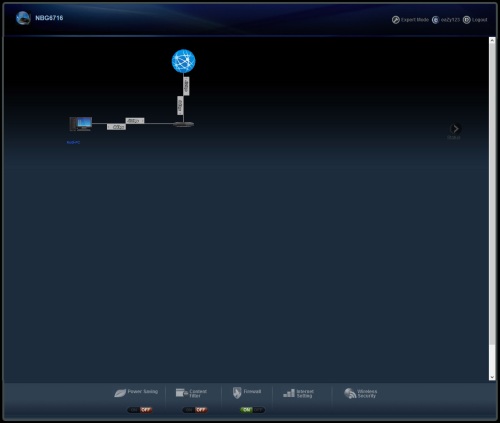
Task: Click the Logout icon
Action: pos(467,20)
